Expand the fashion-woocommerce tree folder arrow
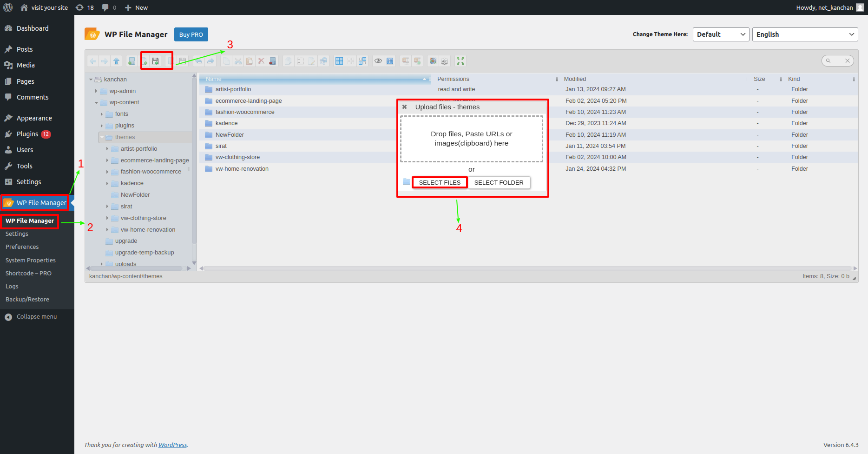The width and height of the screenshot is (868, 454). click(107, 172)
